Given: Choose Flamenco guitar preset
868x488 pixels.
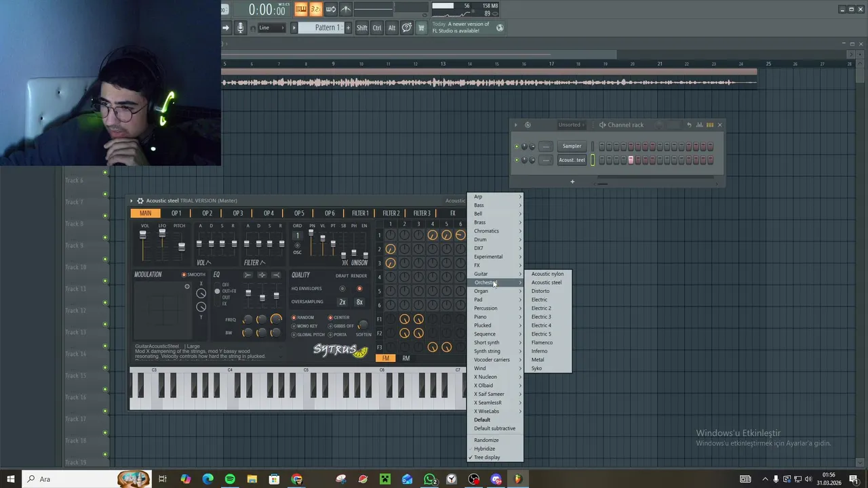Looking at the screenshot, I should 547,342.
